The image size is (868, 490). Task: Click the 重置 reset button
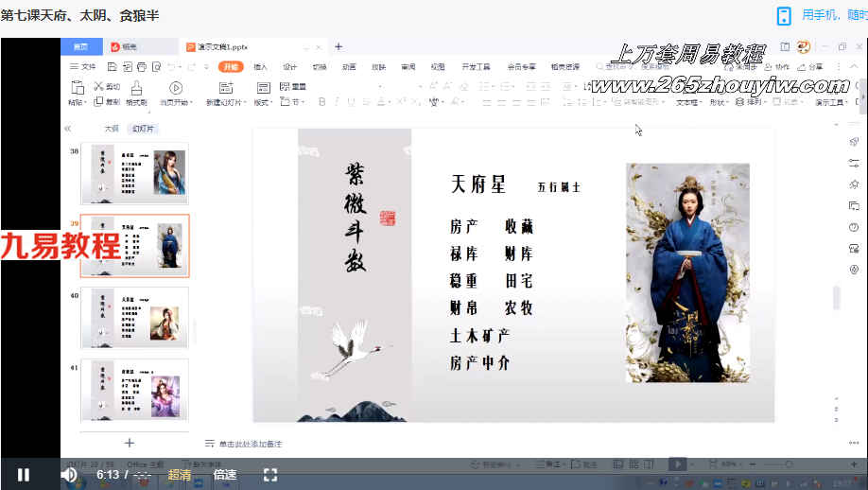[293, 86]
